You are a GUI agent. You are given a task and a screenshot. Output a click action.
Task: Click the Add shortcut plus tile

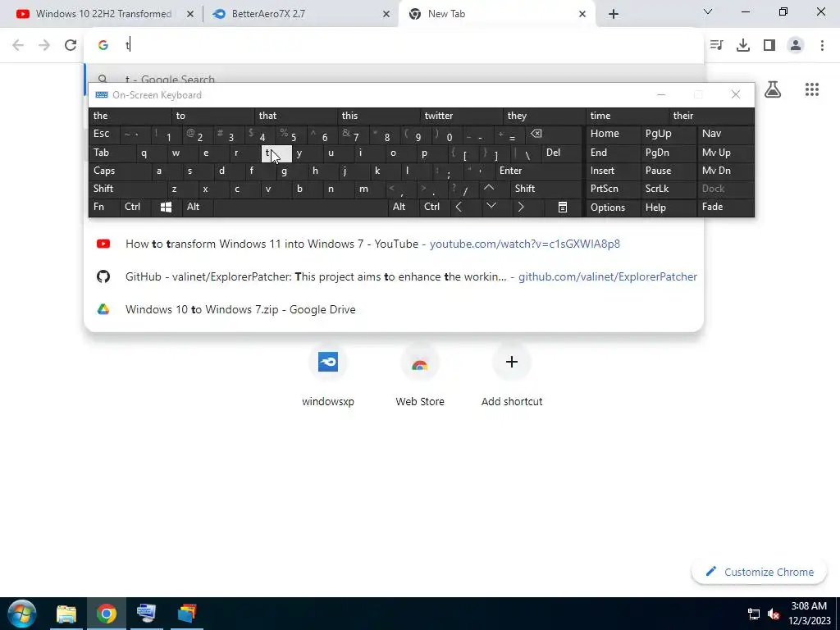[x=512, y=376]
